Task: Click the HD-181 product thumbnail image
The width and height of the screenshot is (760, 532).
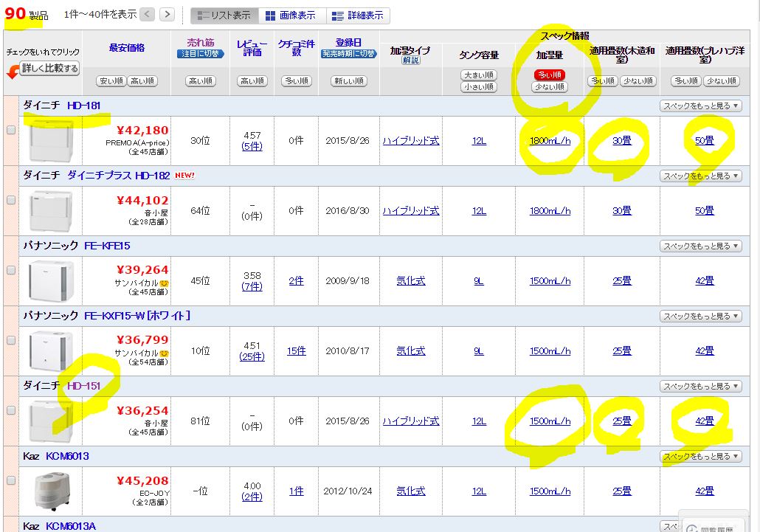Action: (51, 141)
